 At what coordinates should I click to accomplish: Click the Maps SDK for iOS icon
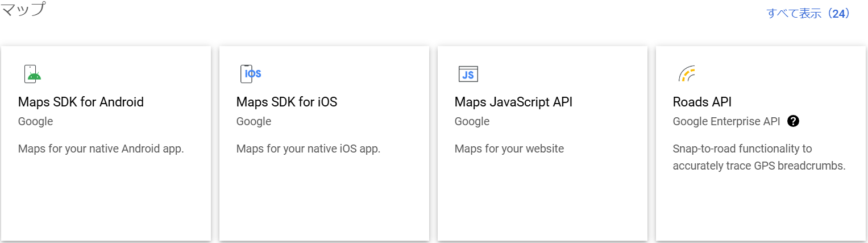coord(251,74)
